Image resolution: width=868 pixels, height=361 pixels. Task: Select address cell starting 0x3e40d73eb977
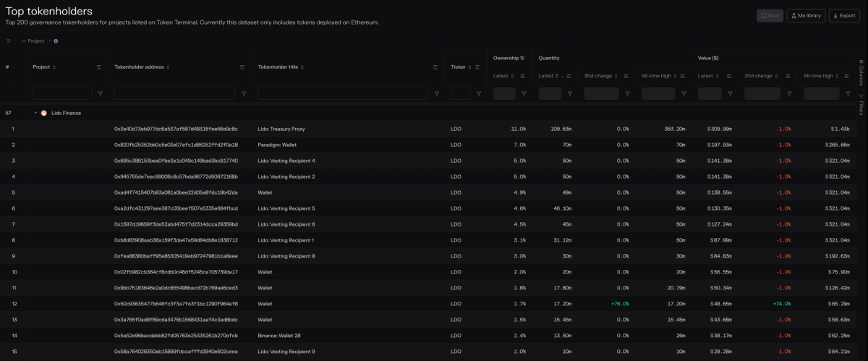point(176,129)
